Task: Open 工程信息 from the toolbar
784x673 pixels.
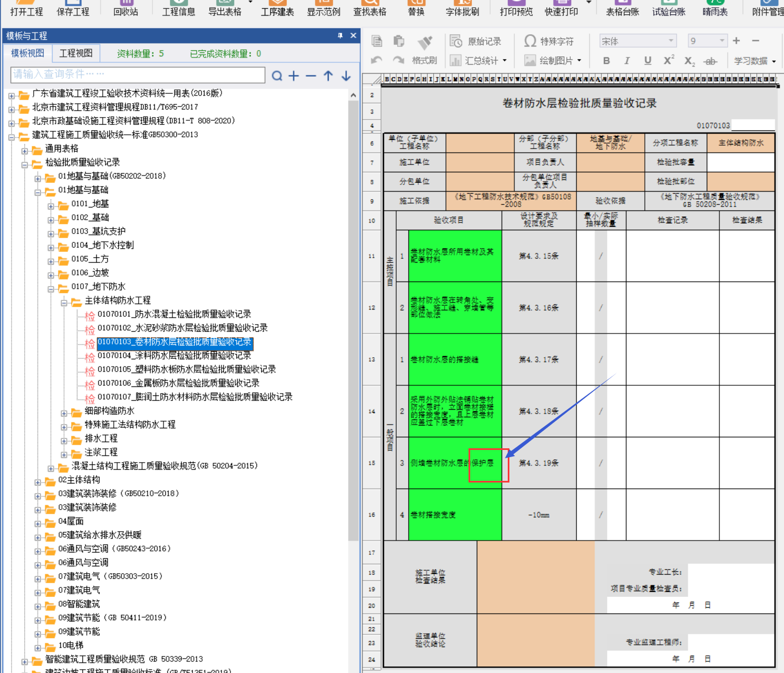Action: click(178, 8)
